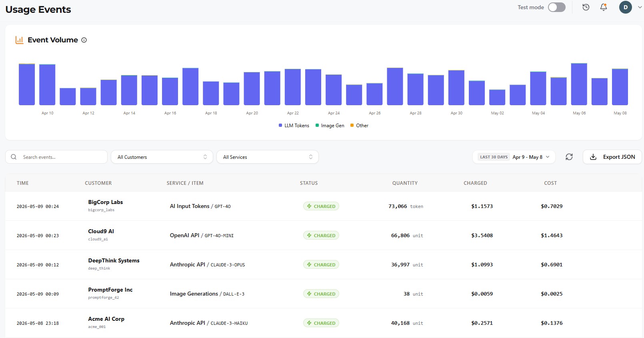
Task: Open BigCorp Labs customer name
Action: pyautogui.click(x=106, y=202)
